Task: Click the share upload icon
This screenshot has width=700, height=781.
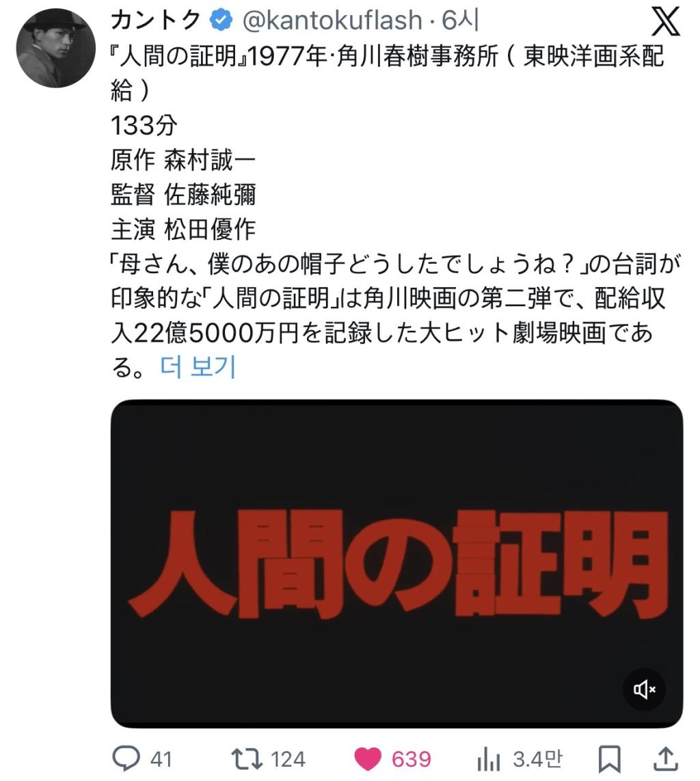Action: 666,758
